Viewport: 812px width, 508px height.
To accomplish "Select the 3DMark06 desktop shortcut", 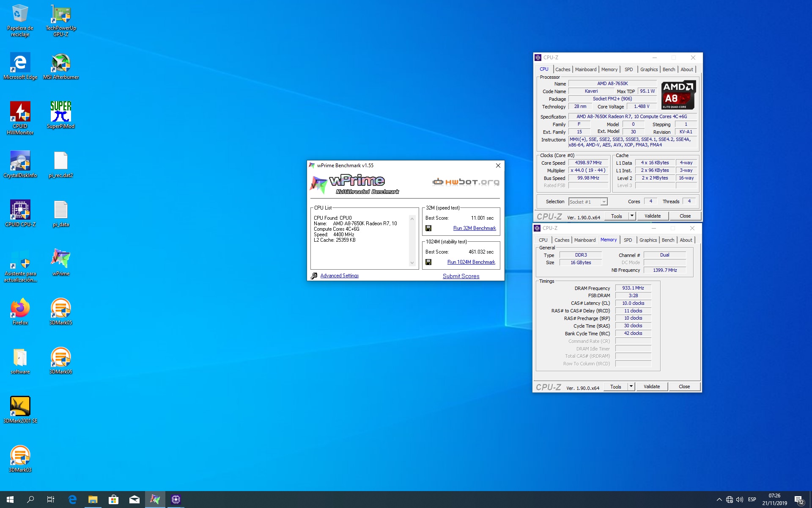I will coord(61,361).
